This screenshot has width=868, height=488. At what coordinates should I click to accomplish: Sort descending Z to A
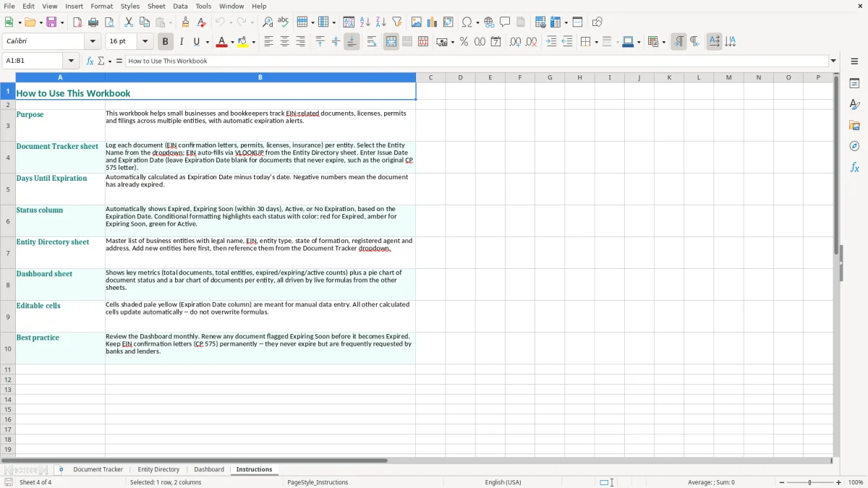click(x=381, y=22)
